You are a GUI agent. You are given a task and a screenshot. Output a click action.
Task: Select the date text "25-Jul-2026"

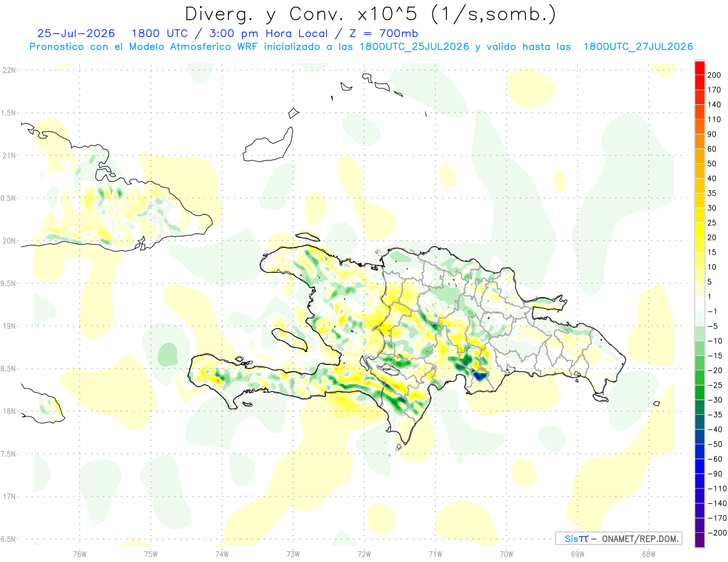click(76, 33)
